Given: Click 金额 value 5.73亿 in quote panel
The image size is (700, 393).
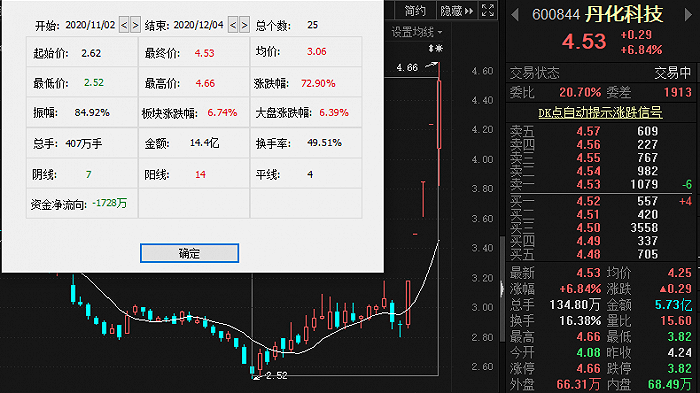Looking at the screenshot, I should [673, 305].
